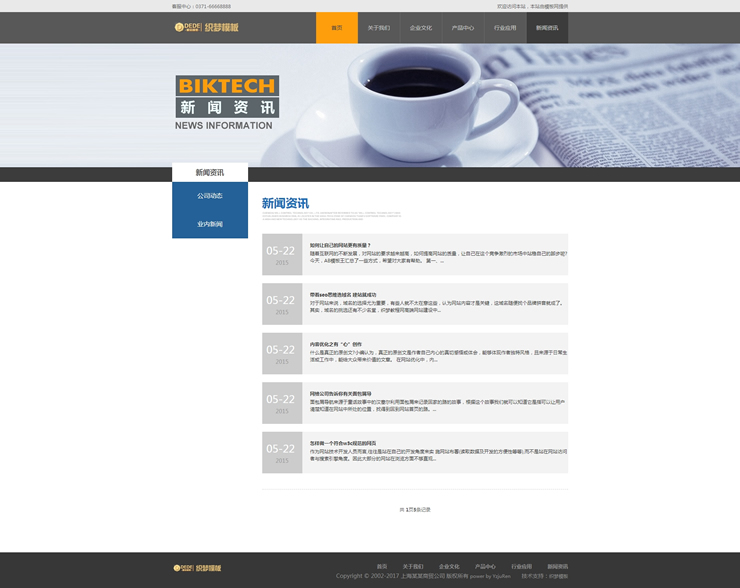
Task: Open article 如何让自己的网站更有质量
Action: (340, 245)
